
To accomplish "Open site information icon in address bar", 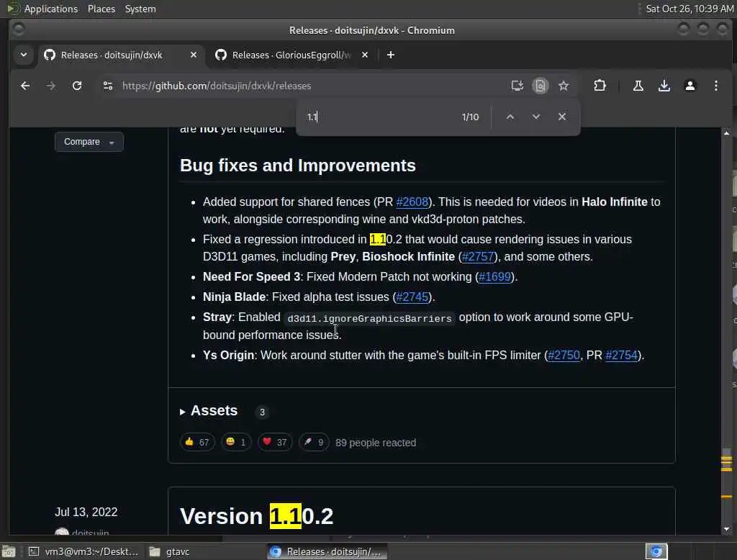I will point(108,86).
